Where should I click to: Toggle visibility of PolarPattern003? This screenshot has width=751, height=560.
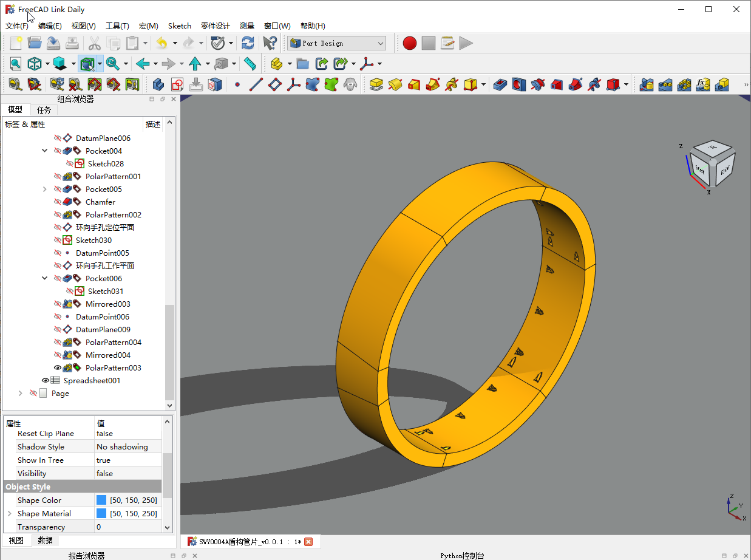(58, 368)
